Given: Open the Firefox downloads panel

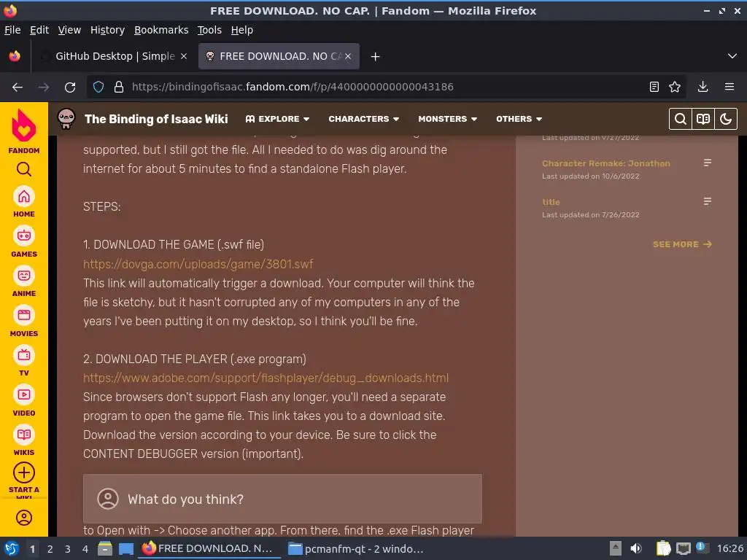Looking at the screenshot, I should point(703,87).
